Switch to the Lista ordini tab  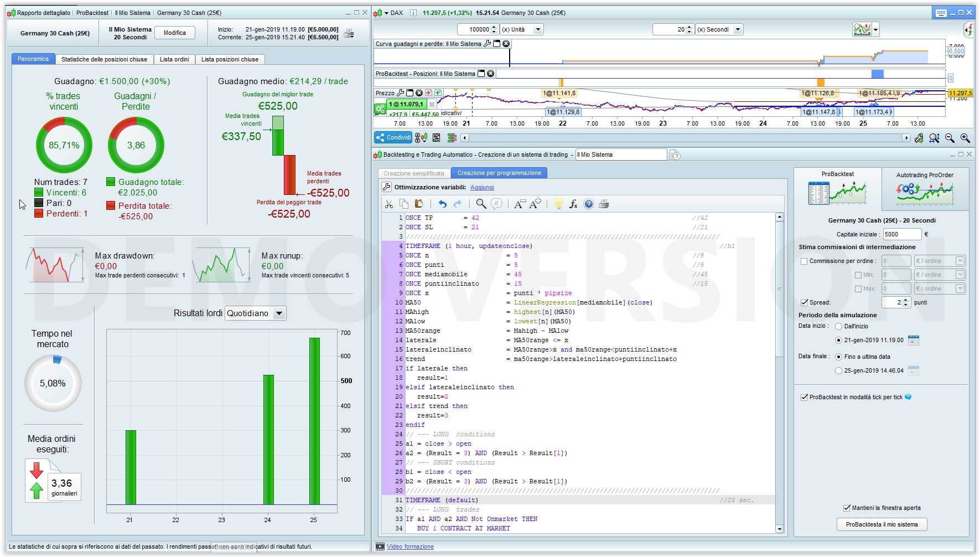pos(174,59)
